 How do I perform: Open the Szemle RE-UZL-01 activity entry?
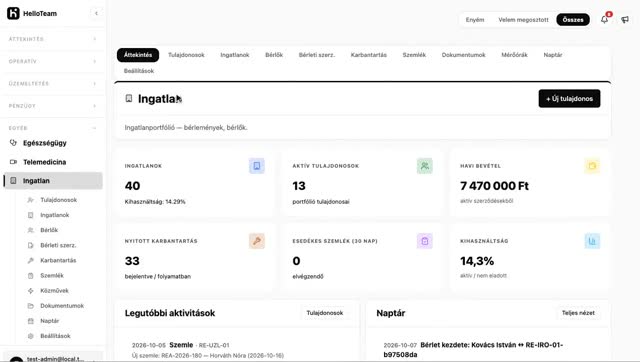(237, 350)
